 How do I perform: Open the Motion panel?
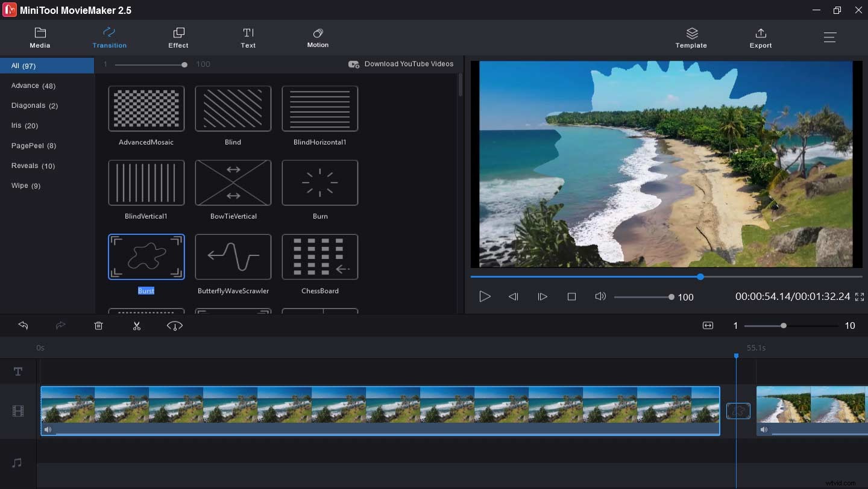click(x=318, y=37)
